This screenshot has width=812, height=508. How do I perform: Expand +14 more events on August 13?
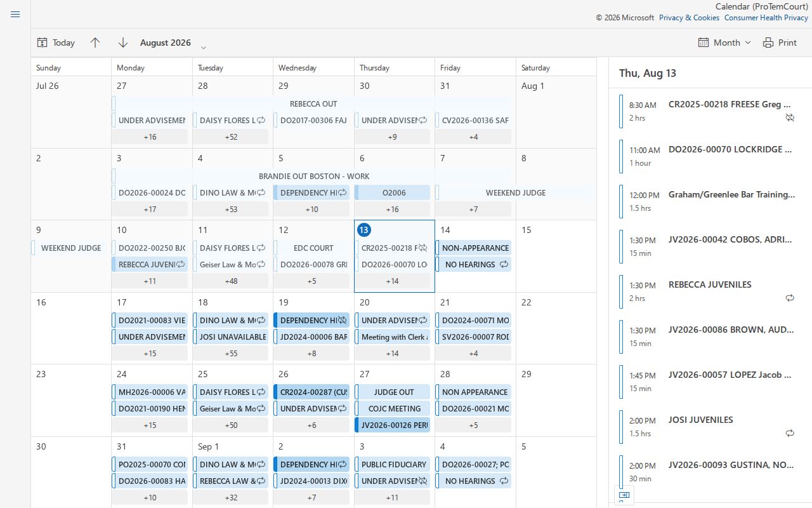click(x=393, y=281)
